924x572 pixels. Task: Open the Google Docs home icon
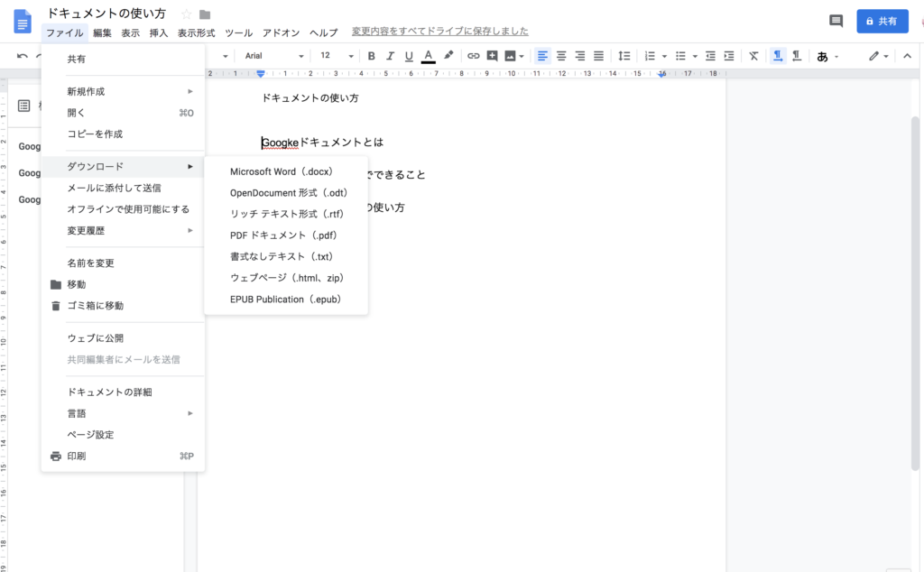tap(23, 22)
